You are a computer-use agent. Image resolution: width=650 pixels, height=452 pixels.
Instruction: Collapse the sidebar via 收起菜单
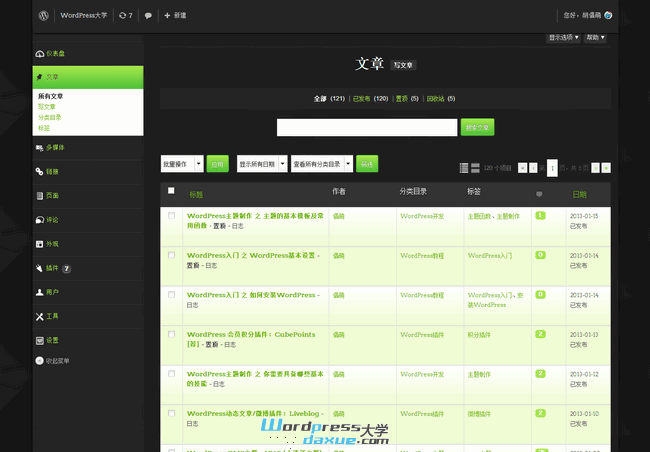(53, 361)
